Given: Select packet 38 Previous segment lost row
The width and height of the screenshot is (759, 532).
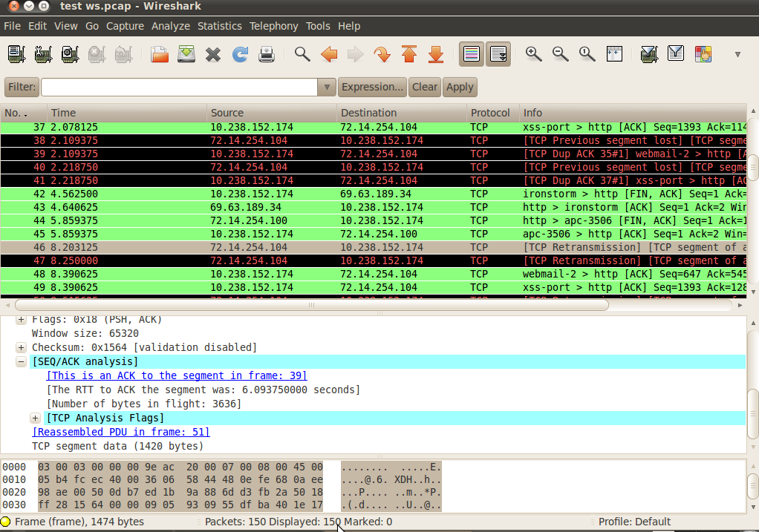Looking at the screenshot, I should coord(374,141).
